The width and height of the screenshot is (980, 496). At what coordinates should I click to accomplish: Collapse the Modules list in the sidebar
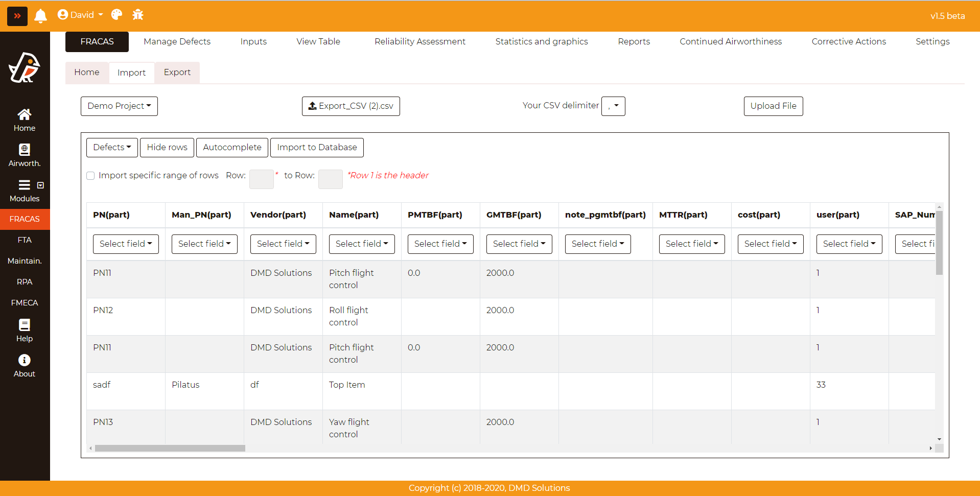click(40, 185)
